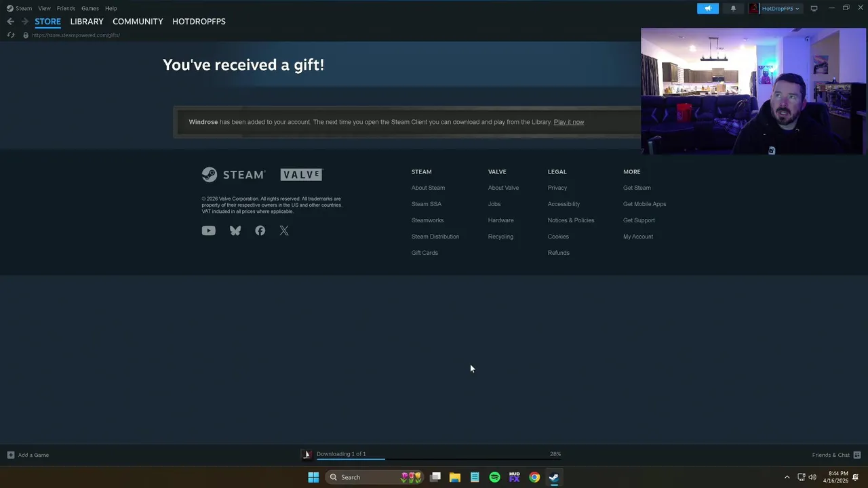Viewport: 868px width, 488px height.
Task: Open the About Valve link
Action: [x=503, y=188]
